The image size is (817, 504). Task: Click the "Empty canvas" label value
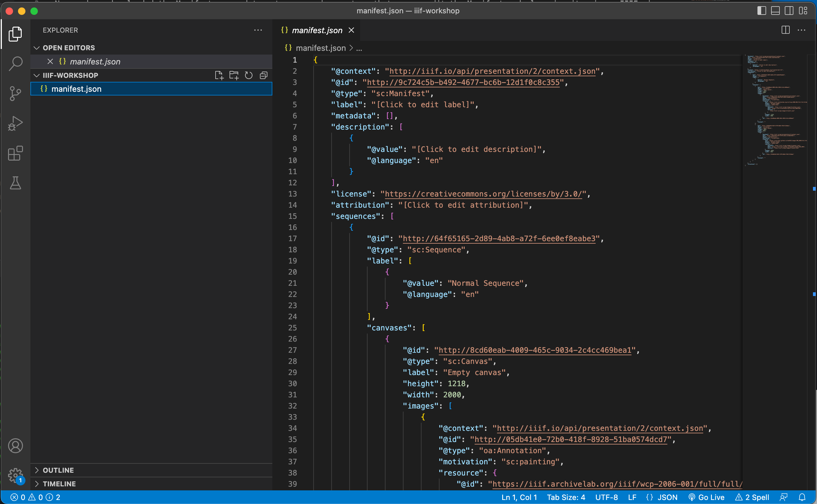(474, 372)
